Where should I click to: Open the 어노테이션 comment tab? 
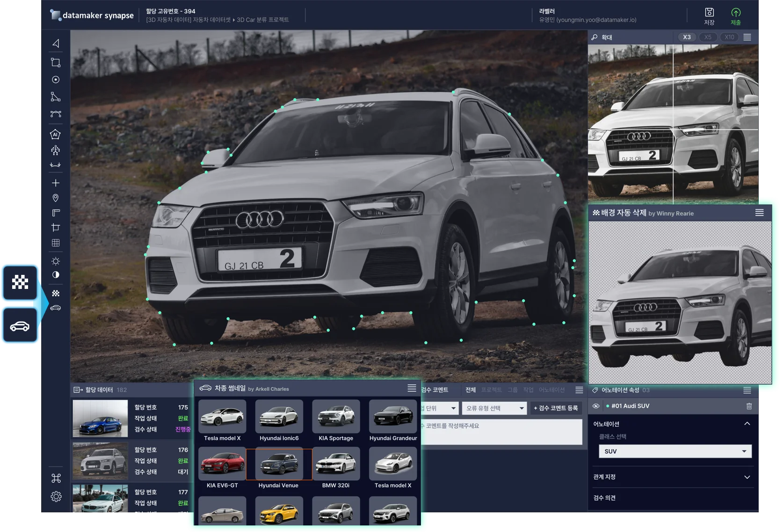point(552,390)
